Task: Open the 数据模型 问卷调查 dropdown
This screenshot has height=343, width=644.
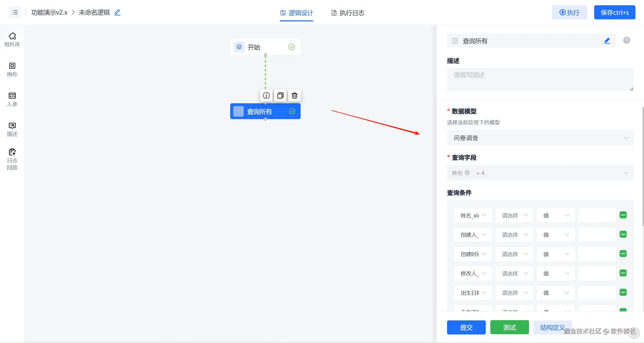Action: (540, 138)
